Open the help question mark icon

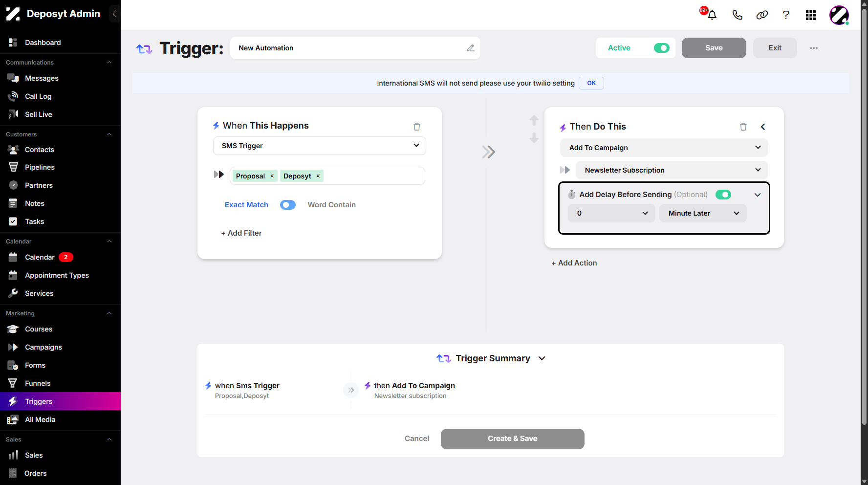786,15
